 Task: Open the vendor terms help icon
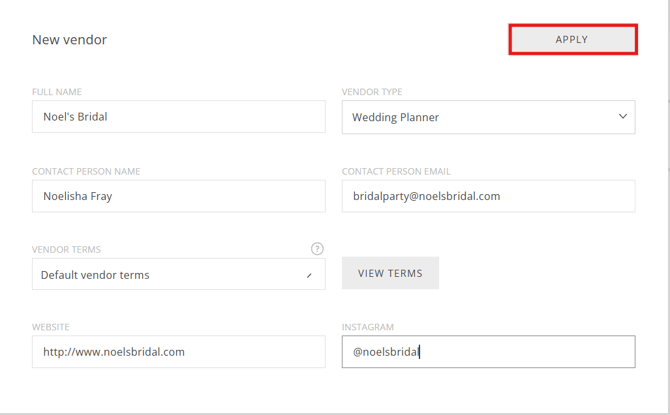(x=317, y=249)
